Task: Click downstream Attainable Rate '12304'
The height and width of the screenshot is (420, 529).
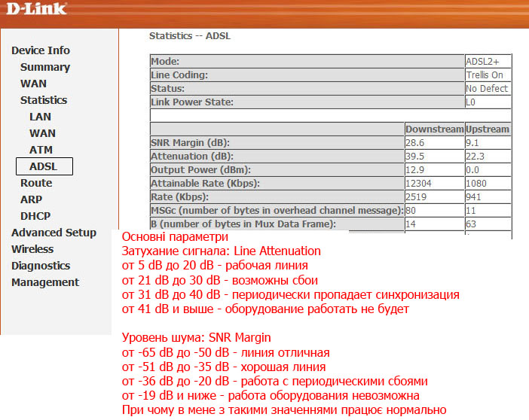Action: [x=418, y=184]
